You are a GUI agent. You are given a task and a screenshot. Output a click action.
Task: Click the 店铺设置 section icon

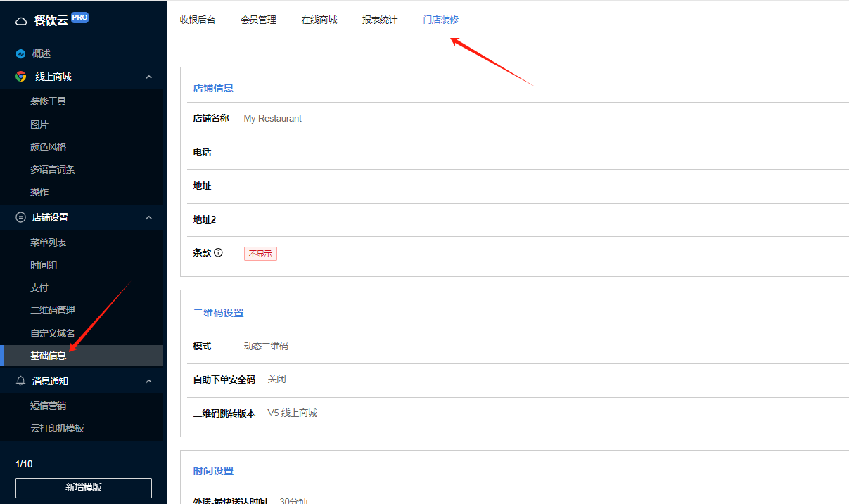pos(21,217)
